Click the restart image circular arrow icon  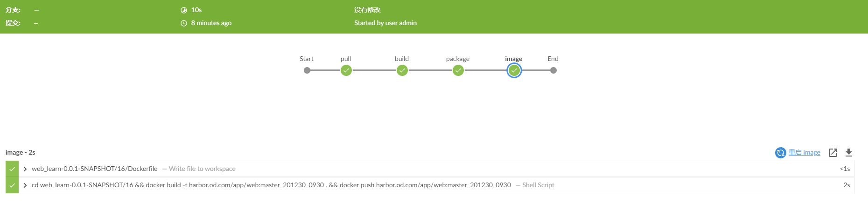(780, 153)
